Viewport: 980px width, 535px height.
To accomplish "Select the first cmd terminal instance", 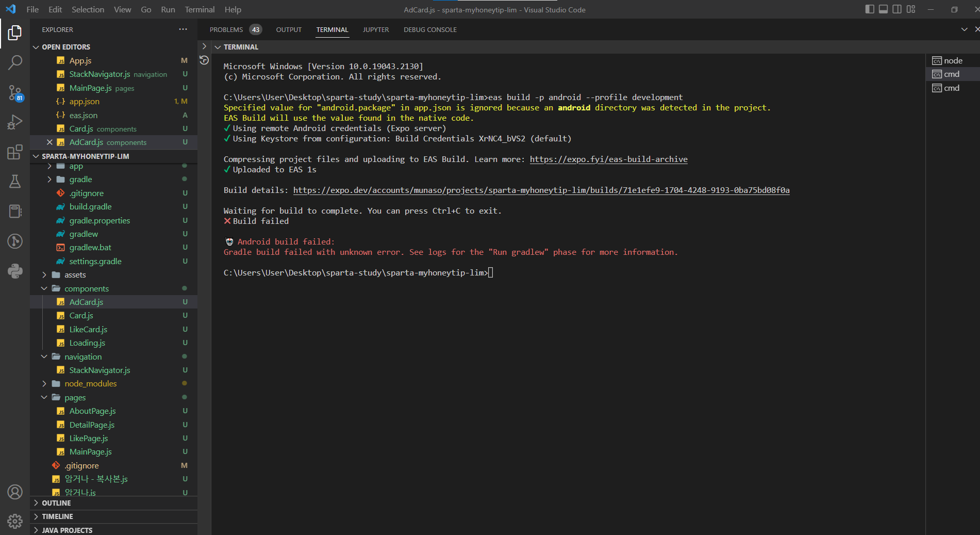I will coord(953,74).
